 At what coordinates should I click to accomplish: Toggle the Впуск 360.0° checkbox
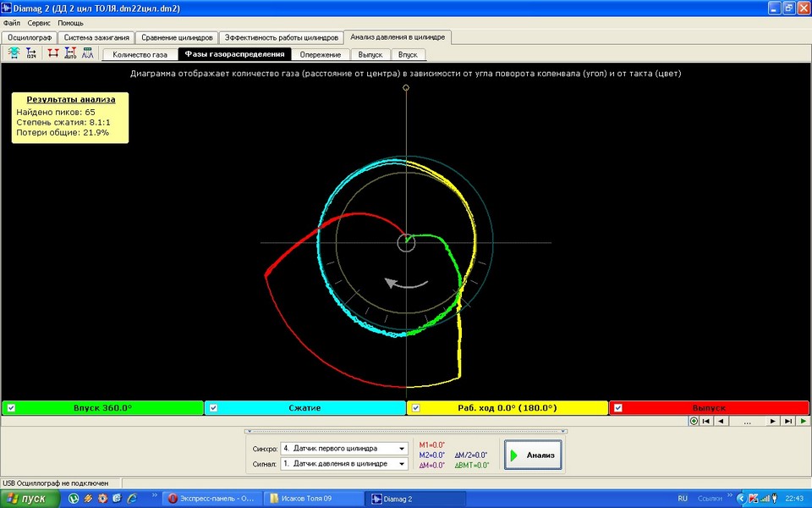point(11,408)
